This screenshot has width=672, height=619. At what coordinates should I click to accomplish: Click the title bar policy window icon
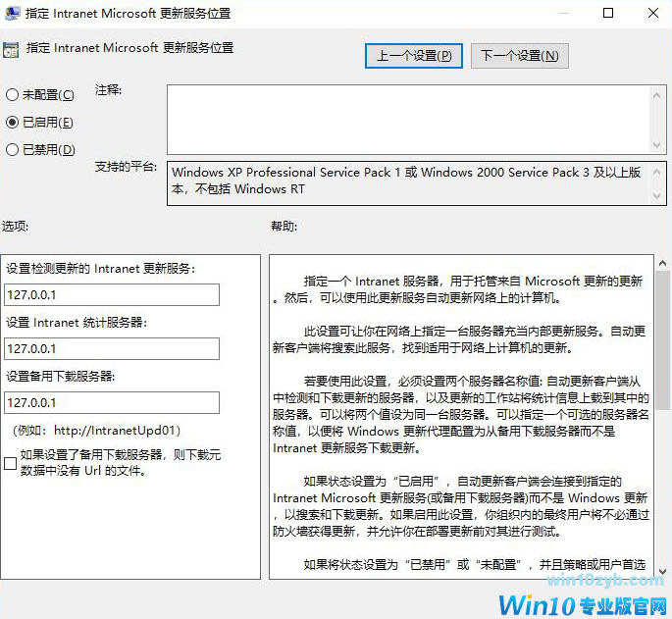(12, 13)
